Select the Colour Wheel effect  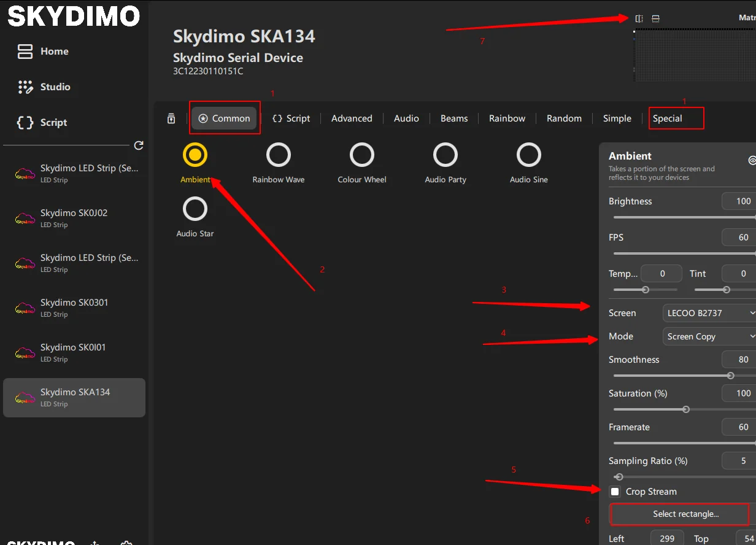point(361,155)
